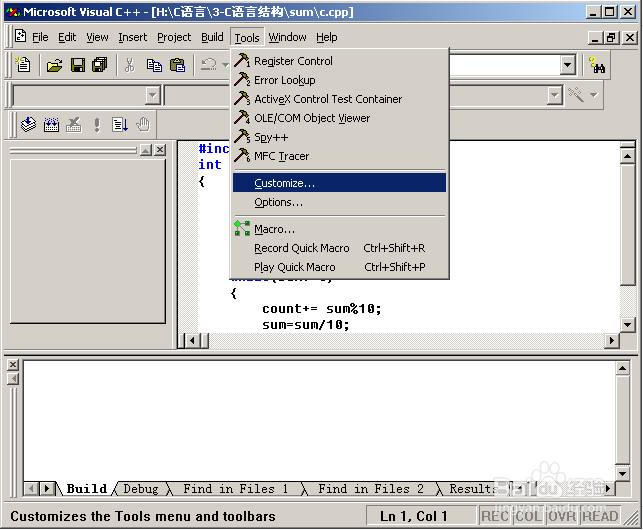Click the Cut scissors icon
Screen dimensions: 643x530
(x=130, y=65)
